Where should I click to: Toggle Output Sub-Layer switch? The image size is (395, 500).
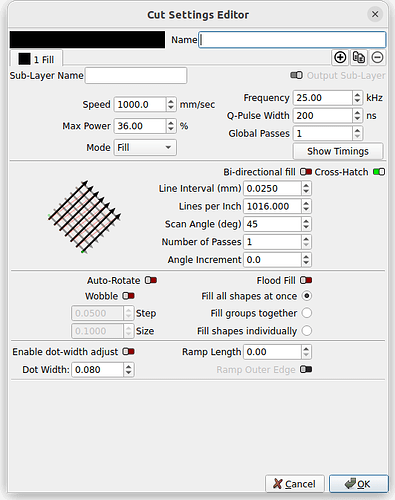[296, 75]
